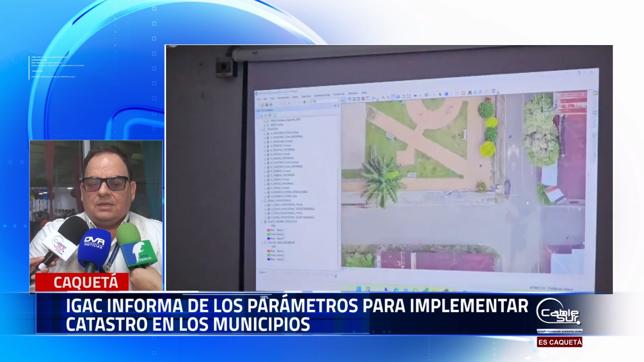
Task: Toggle the Frontera_Agricola_2023 layer checkbox
Action: [268, 120]
